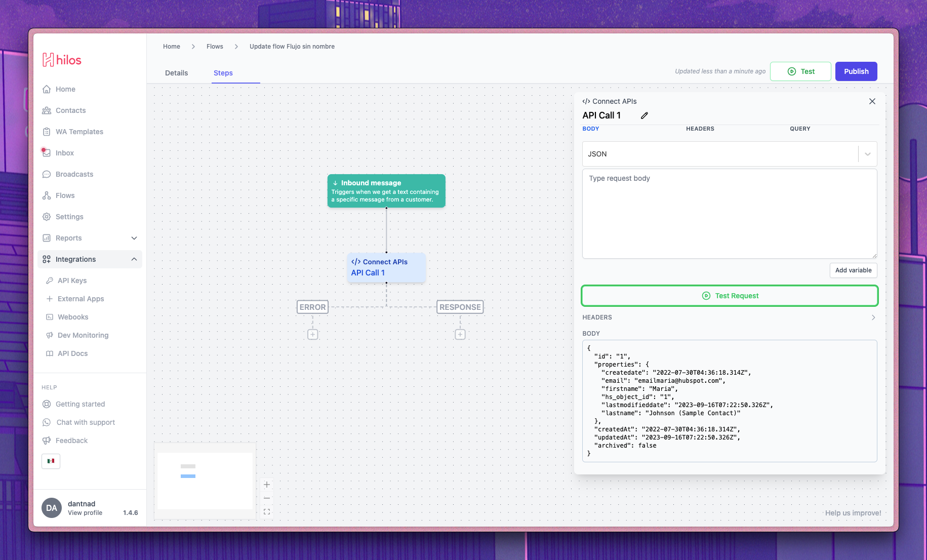Image resolution: width=927 pixels, height=560 pixels.
Task: Open Inbox from the sidebar
Action: click(65, 153)
